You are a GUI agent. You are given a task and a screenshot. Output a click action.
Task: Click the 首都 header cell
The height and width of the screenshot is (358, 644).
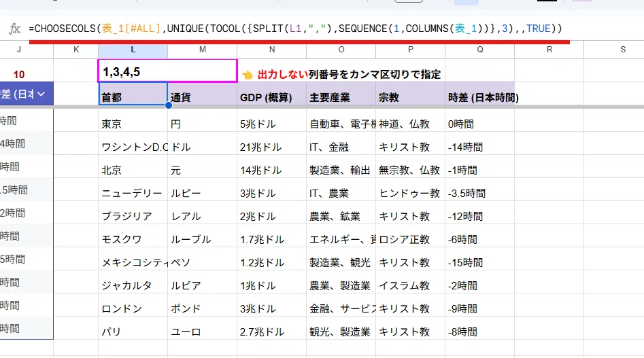tap(133, 94)
